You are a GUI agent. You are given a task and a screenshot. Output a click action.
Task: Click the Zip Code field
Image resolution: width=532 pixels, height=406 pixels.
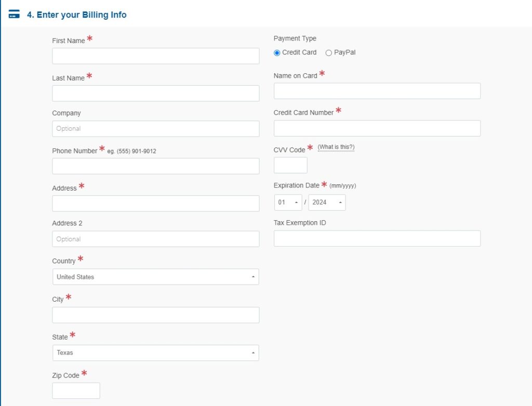[76, 391]
